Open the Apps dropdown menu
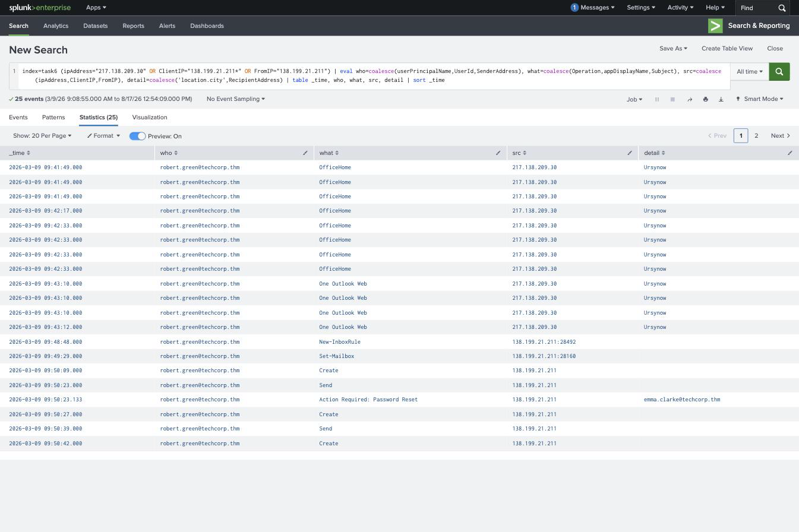 (96, 8)
